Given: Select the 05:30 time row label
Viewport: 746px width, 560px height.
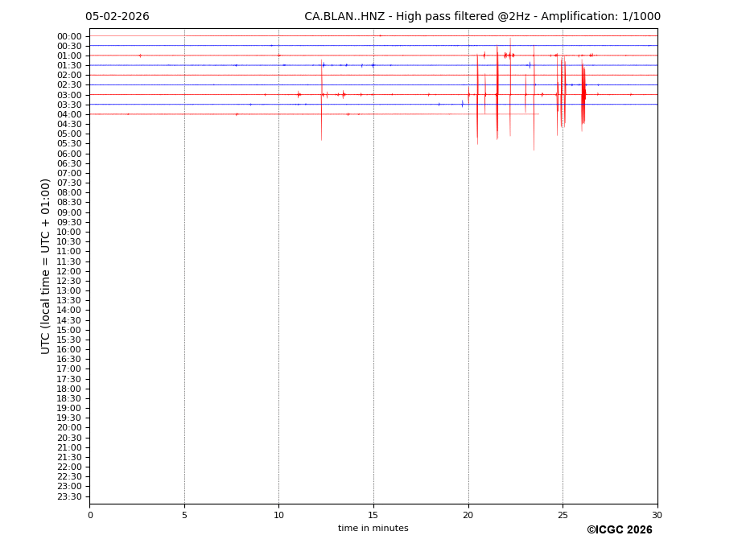Looking at the screenshot, I should 69,144.
